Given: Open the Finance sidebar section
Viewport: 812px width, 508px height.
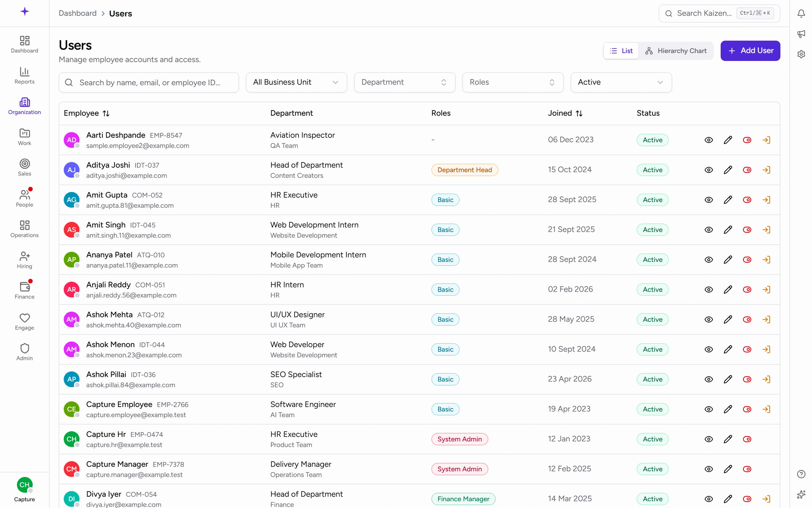Looking at the screenshot, I should (x=25, y=291).
